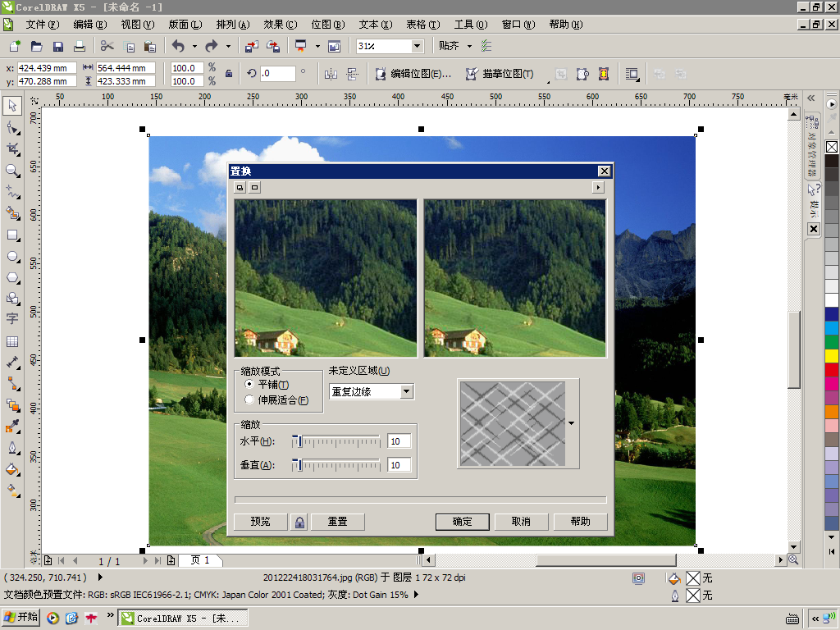This screenshot has height=630, width=840.
Task: Redo the last undone action
Action: pyautogui.click(x=212, y=46)
